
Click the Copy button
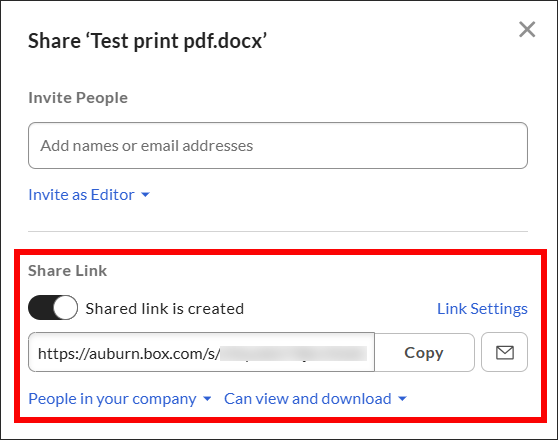click(x=424, y=352)
